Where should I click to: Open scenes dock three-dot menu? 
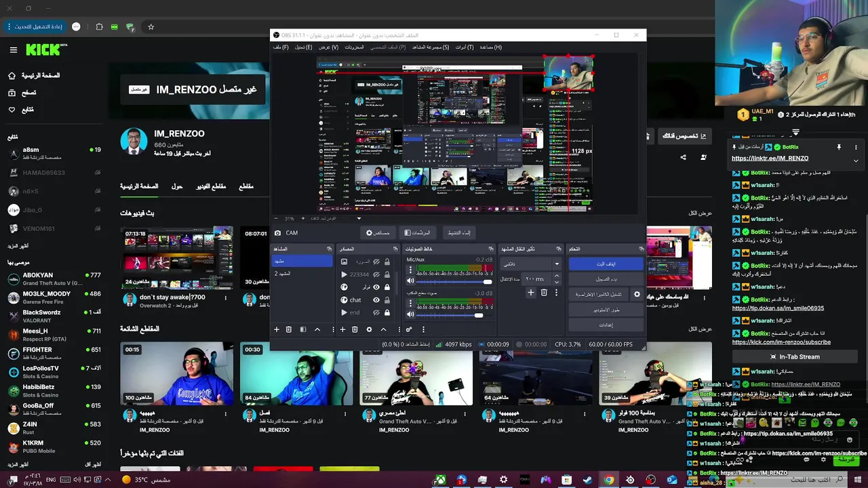[332, 329]
